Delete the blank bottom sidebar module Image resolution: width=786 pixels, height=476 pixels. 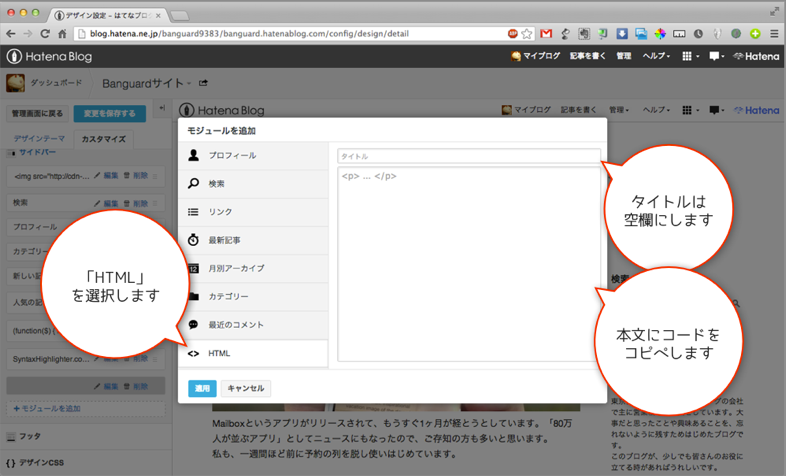coord(136,386)
